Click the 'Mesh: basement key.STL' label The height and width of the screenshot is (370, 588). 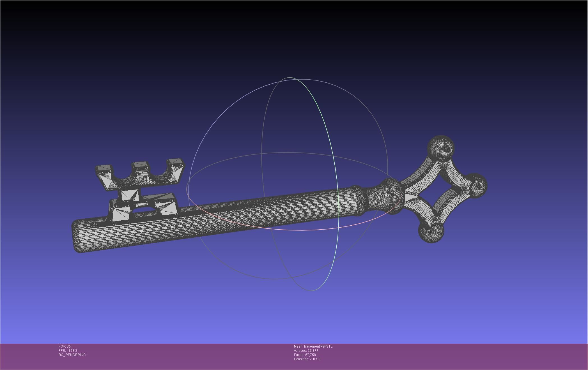313,346
